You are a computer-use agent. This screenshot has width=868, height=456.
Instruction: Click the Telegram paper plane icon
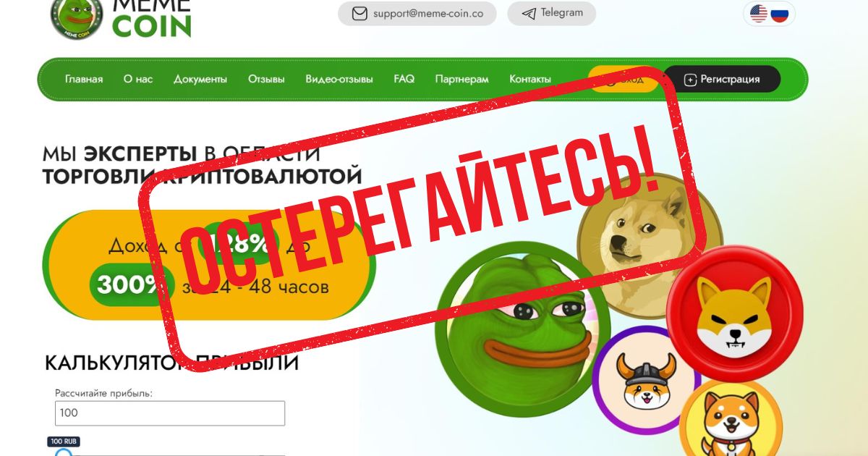(x=529, y=14)
